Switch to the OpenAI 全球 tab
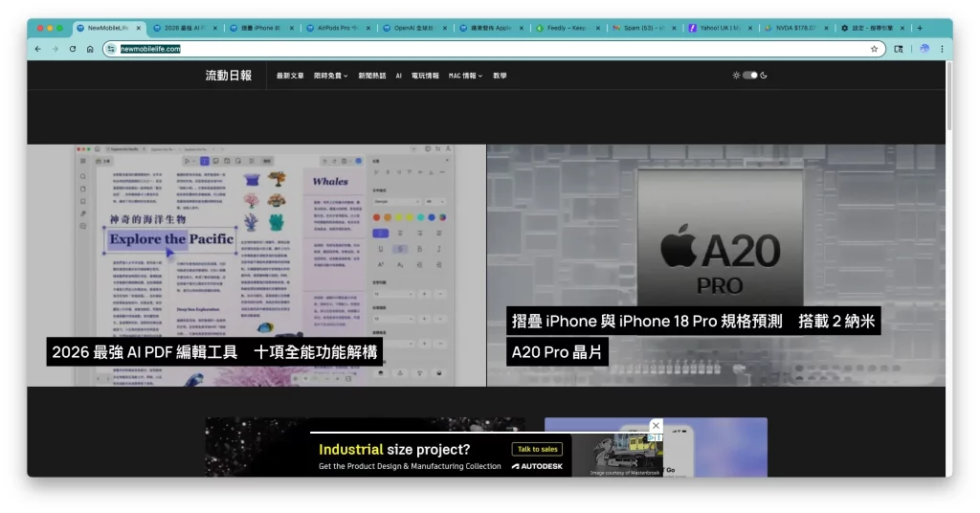This screenshot has height=513, width=980. point(413,28)
